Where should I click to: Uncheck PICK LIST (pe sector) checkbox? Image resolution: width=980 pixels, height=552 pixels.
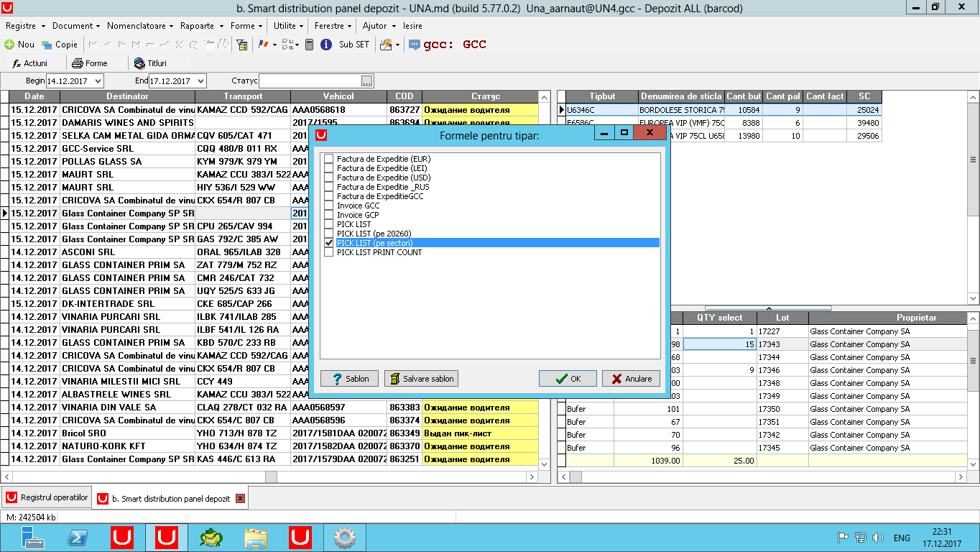329,243
